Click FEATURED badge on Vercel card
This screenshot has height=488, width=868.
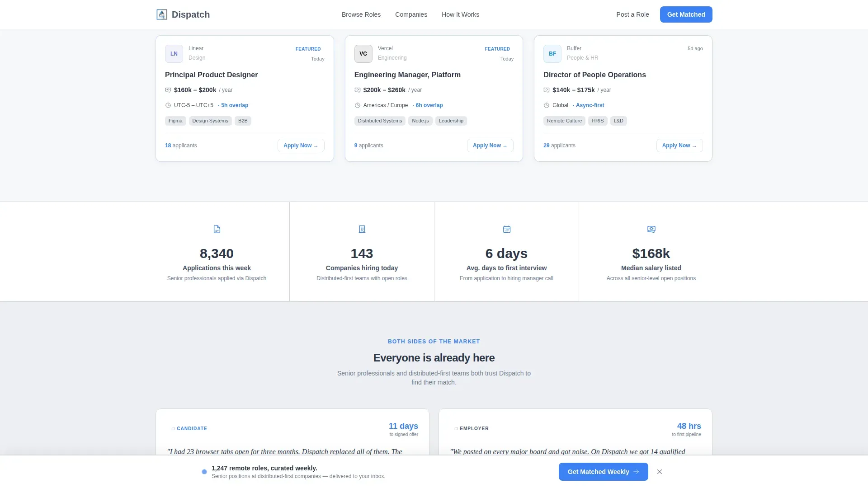(497, 49)
